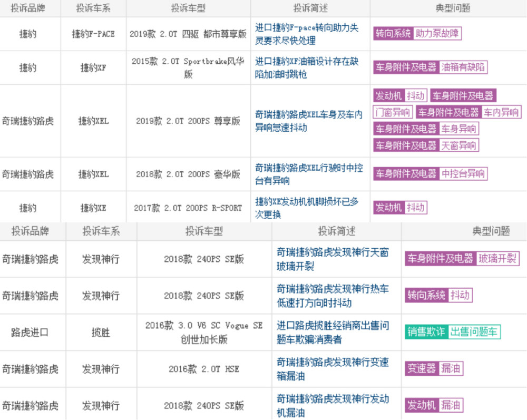Select model 2015款 2.0T Sportbrake风华版
The width and height of the screenshot is (527, 420).
188,67
